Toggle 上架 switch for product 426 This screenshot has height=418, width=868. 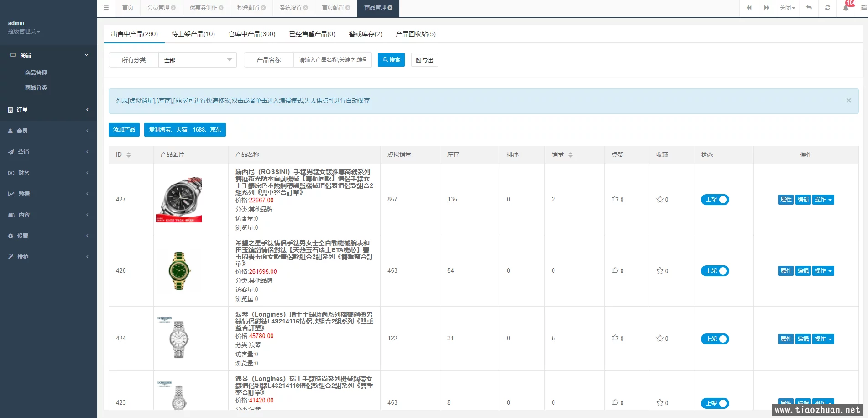coord(715,271)
